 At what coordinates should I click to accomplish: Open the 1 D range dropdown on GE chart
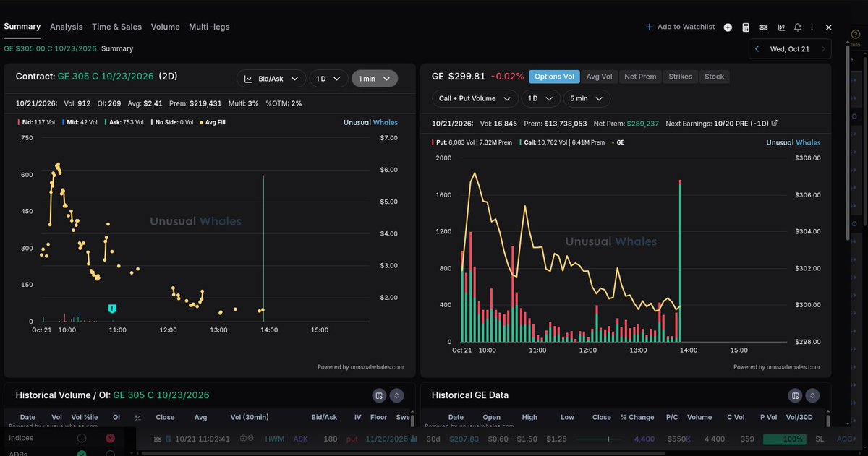542,98
